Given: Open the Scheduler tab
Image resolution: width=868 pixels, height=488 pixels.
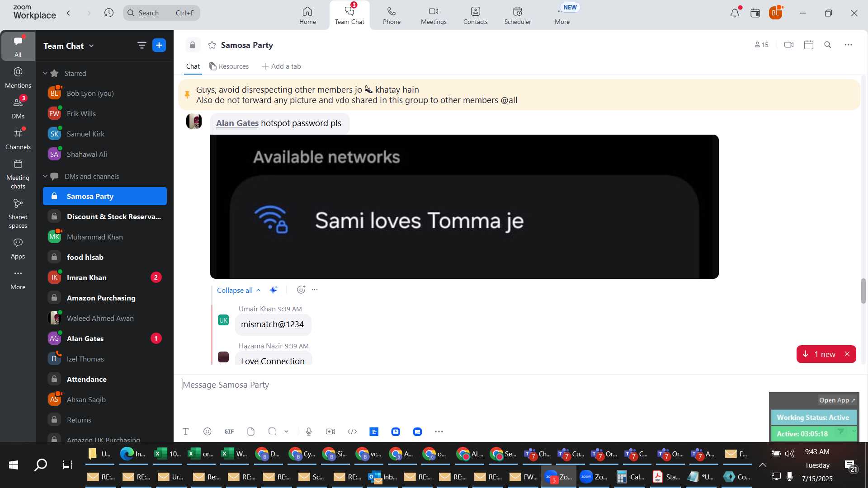Looking at the screenshot, I should point(518,15).
